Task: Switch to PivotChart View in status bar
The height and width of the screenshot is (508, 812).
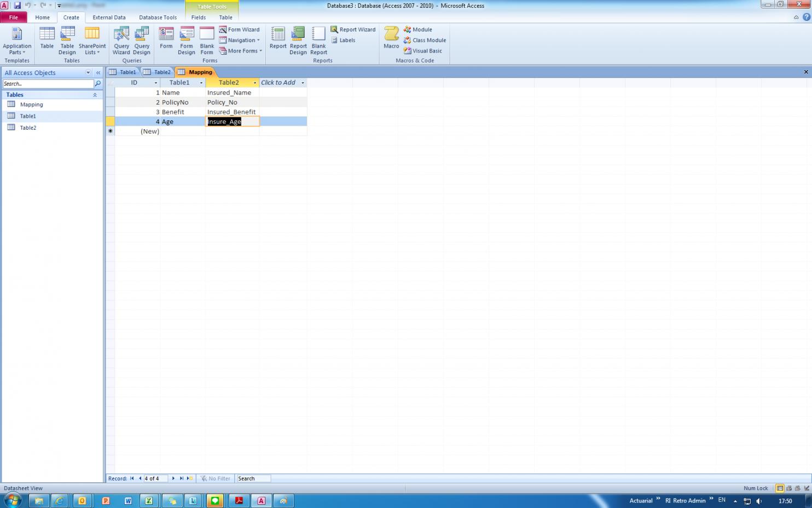Action: coord(798,488)
